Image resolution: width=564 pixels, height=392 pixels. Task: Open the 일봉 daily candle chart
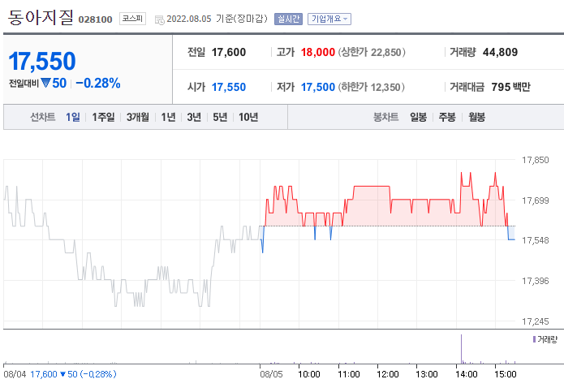tap(418, 117)
